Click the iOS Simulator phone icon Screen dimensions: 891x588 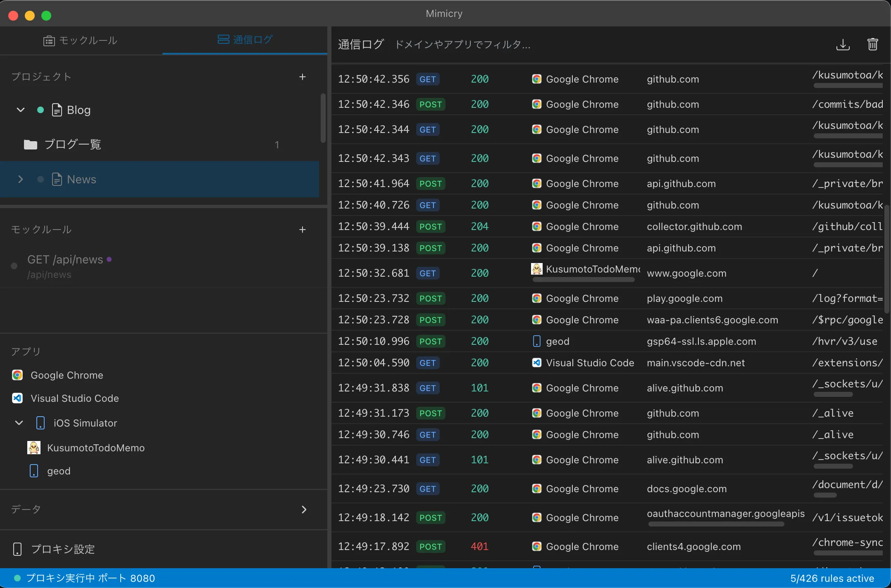[x=40, y=423]
